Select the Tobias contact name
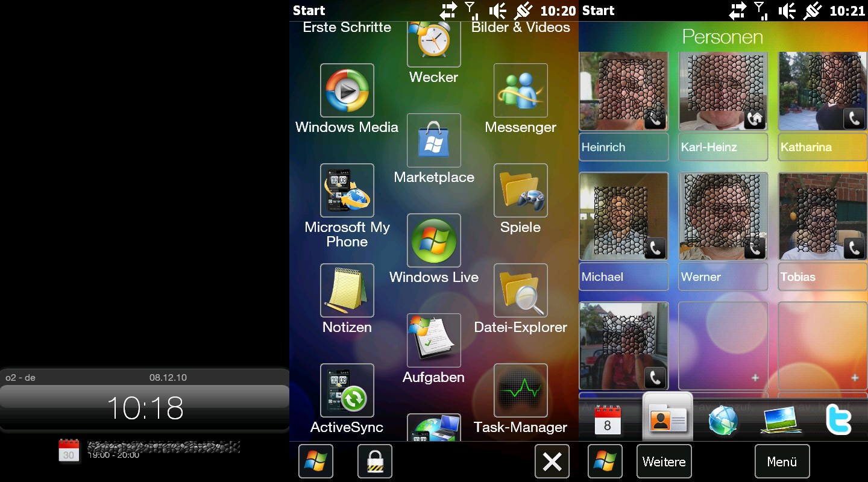This screenshot has width=868, height=482. coord(823,277)
